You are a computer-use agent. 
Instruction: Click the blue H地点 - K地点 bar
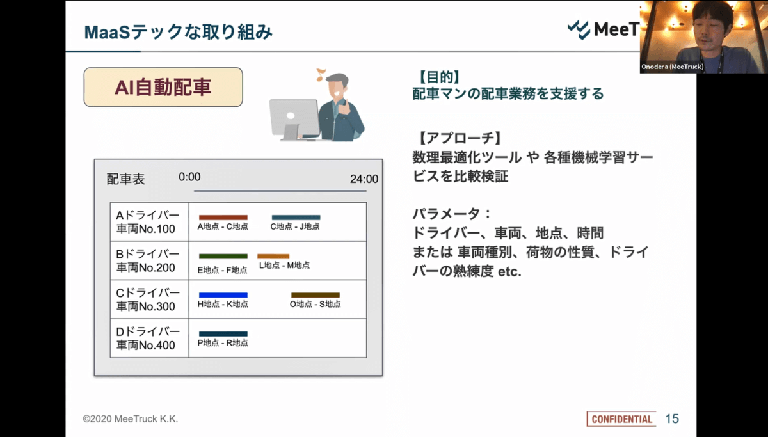tap(223, 295)
